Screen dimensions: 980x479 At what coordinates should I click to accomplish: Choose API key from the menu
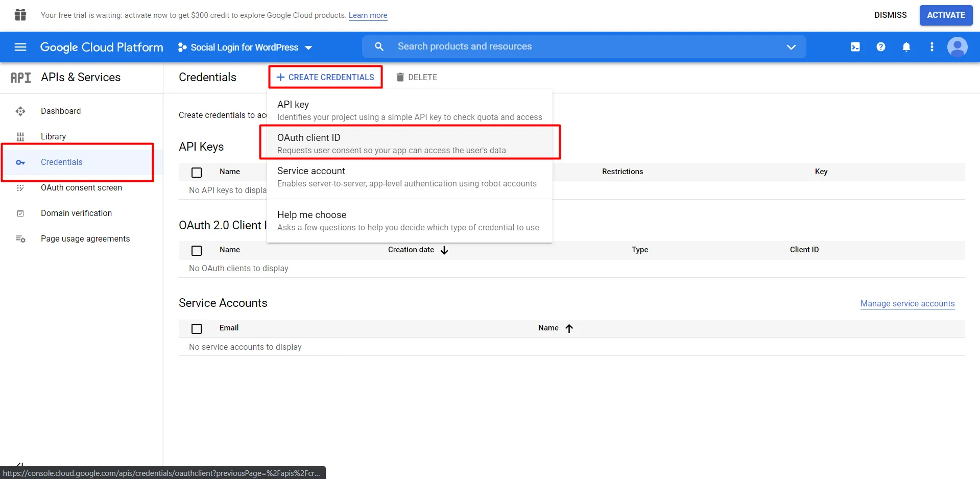(x=410, y=110)
